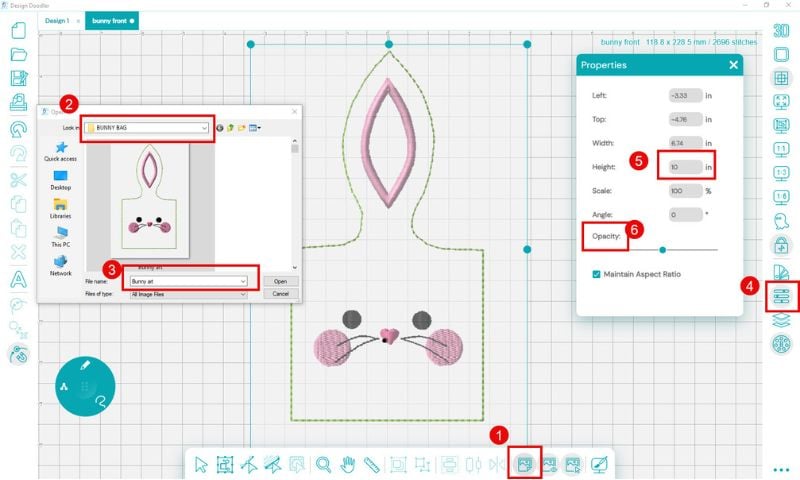Image resolution: width=800 pixels, height=480 pixels.
Task: Open the Properties panel icon on right sidebar
Action: [782, 297]
